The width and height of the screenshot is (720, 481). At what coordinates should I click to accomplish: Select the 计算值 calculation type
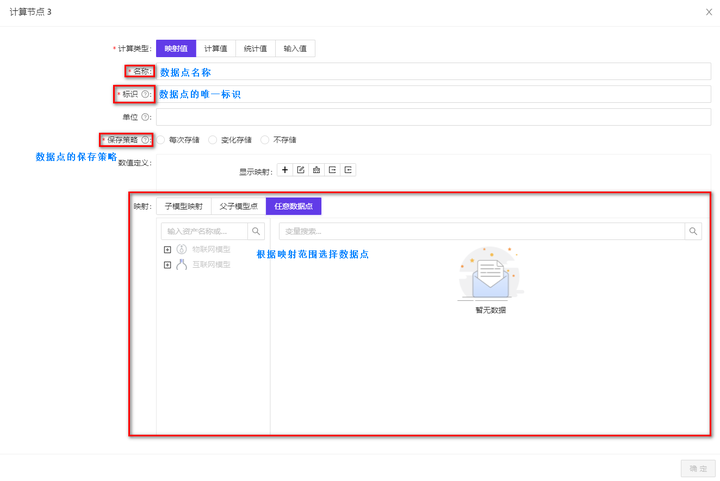[x=216, y=48]
